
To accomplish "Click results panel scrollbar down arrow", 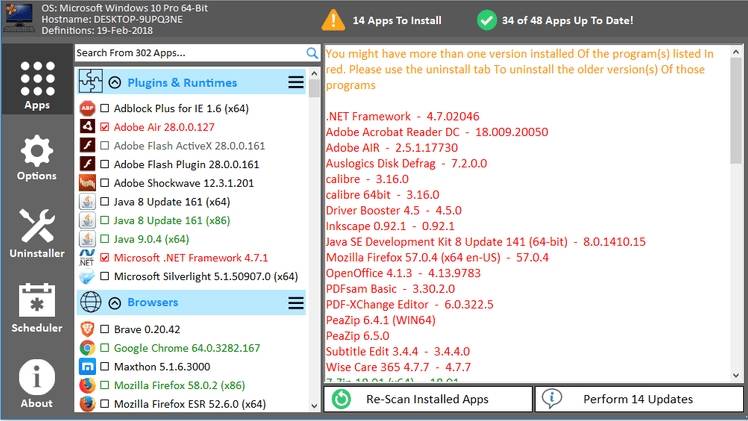I will (x=736, y=376).
